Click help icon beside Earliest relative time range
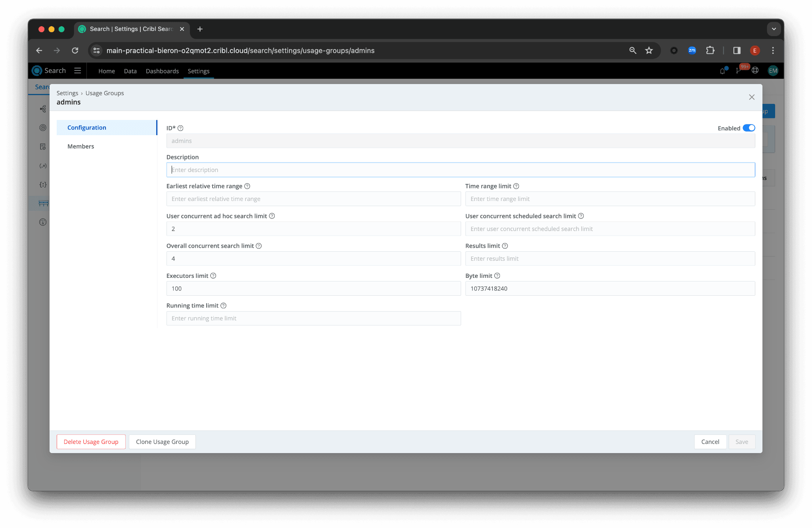812x528 pixels. (x=247, y=186)
